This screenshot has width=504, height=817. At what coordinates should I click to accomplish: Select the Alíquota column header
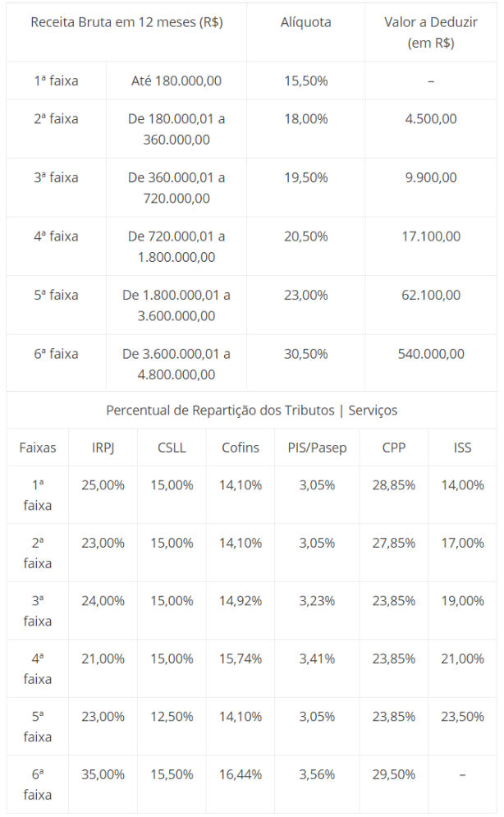pos(305,22)
